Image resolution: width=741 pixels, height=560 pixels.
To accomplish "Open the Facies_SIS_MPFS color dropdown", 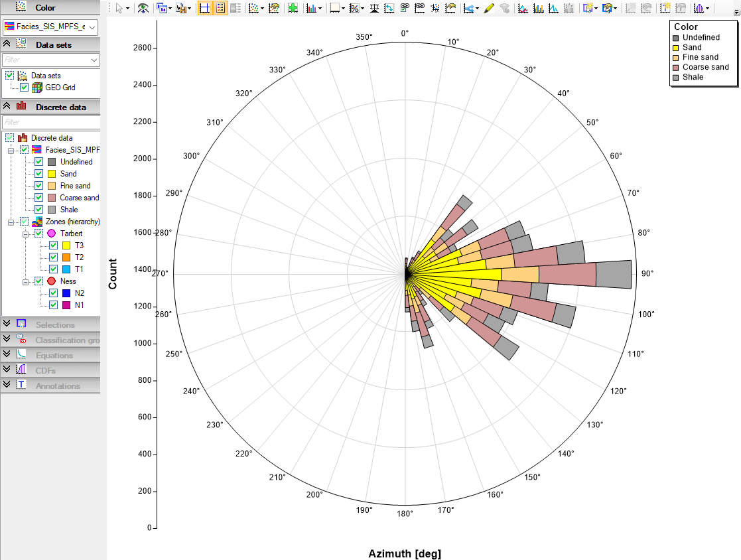I will [x=50, y=27].
